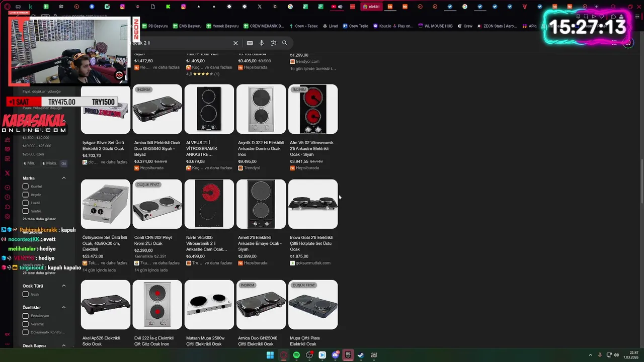Image resolution: width=644 pixels, height=362 pixels.
Task: Open Discord from the taskbar
Action: click(x=336, y=355)
